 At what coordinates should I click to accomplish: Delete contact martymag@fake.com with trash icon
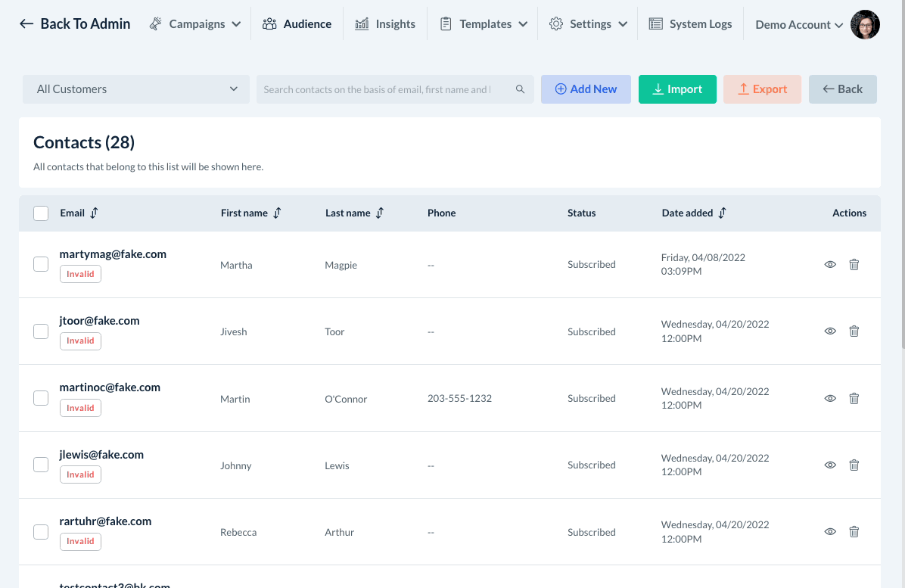coord(854,264)
